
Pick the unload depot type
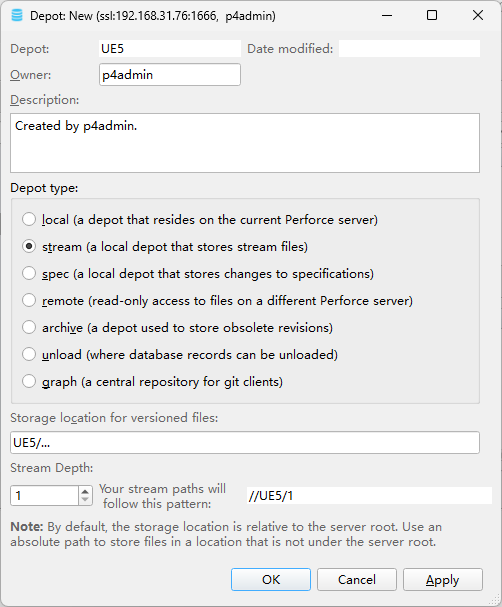(x=29, y=354)
